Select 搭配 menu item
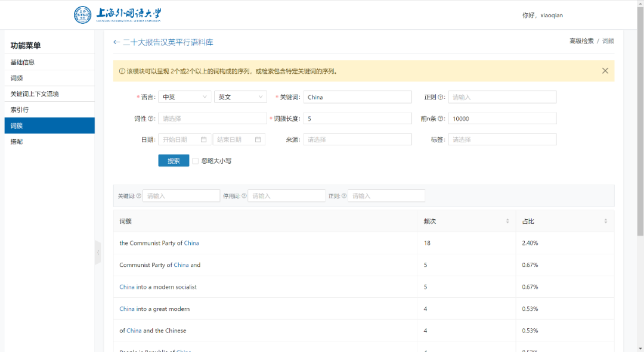 pos(49,142)
